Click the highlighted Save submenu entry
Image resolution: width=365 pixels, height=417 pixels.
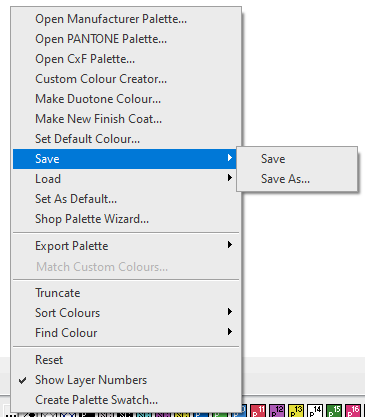[x=126, y=159]
